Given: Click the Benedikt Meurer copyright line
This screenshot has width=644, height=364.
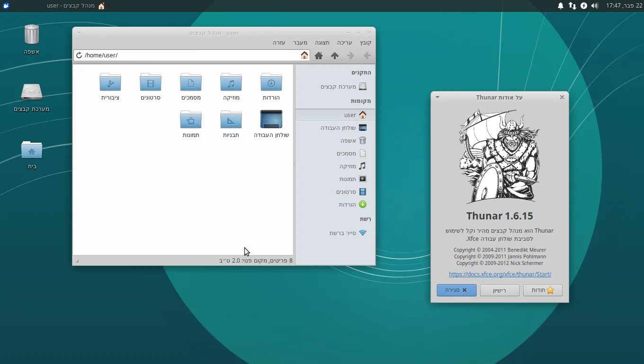Looking at the screenshot, I should (500, 250).
